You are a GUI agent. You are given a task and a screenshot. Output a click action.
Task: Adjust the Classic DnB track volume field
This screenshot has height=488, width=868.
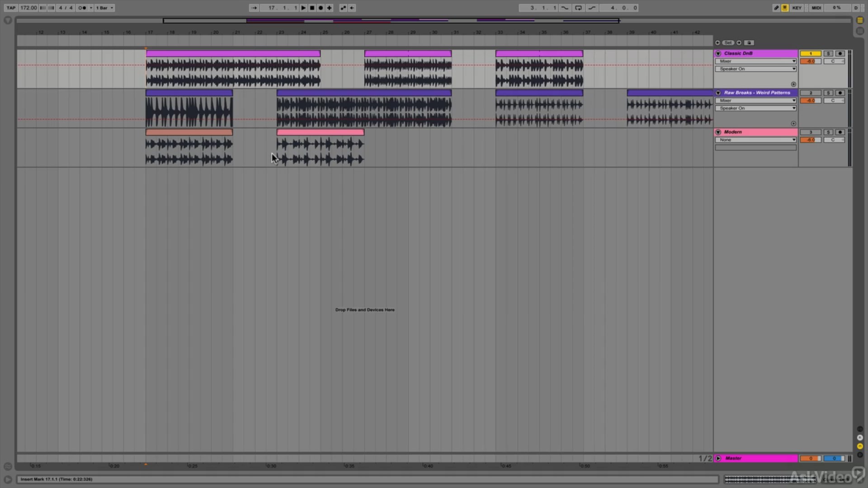[x=811, y=61]
